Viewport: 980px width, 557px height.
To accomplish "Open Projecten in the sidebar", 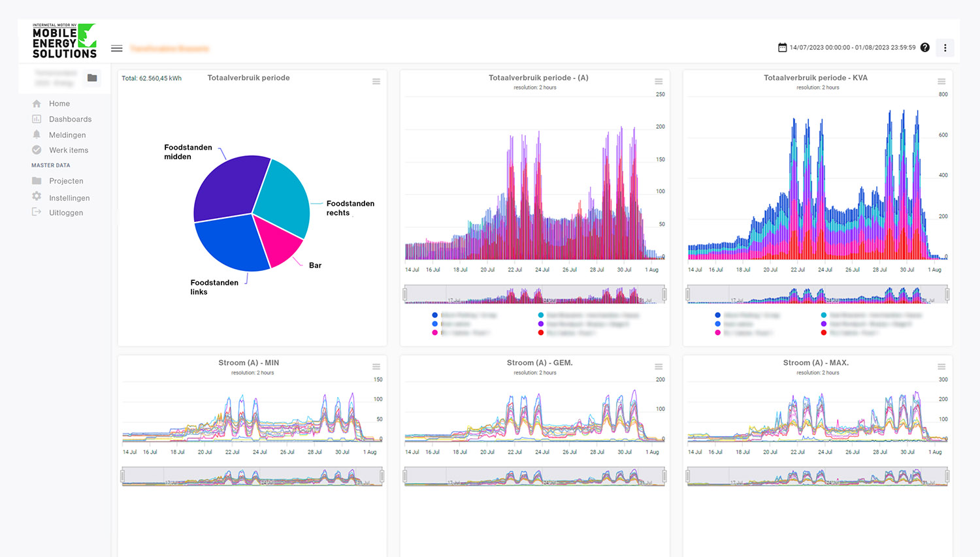I will click(66, 182).
